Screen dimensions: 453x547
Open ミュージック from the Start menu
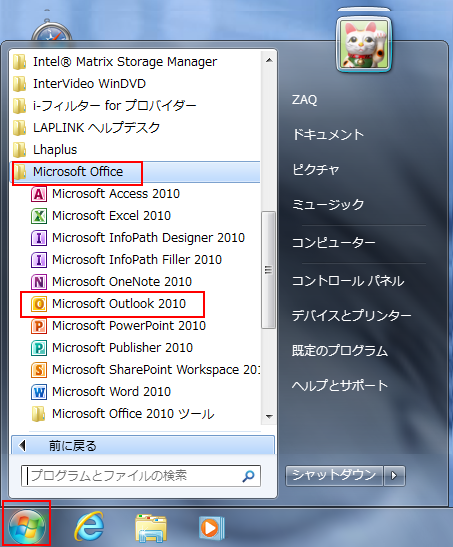tap(328, 204)
